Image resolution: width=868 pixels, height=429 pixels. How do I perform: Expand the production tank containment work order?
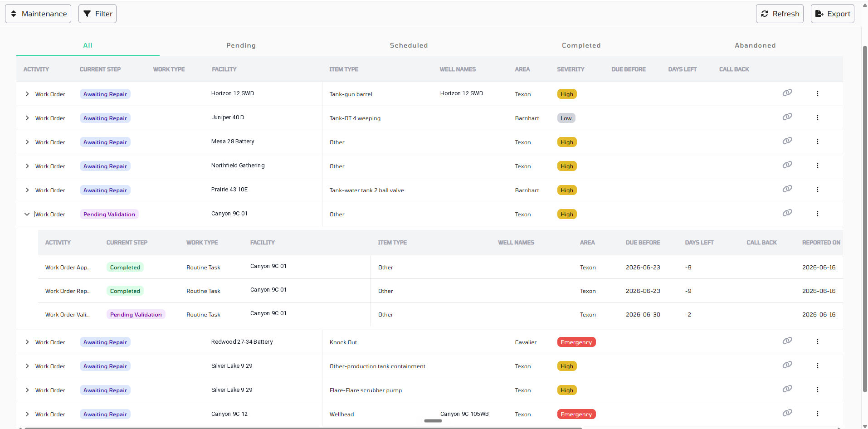pos(27,366)
